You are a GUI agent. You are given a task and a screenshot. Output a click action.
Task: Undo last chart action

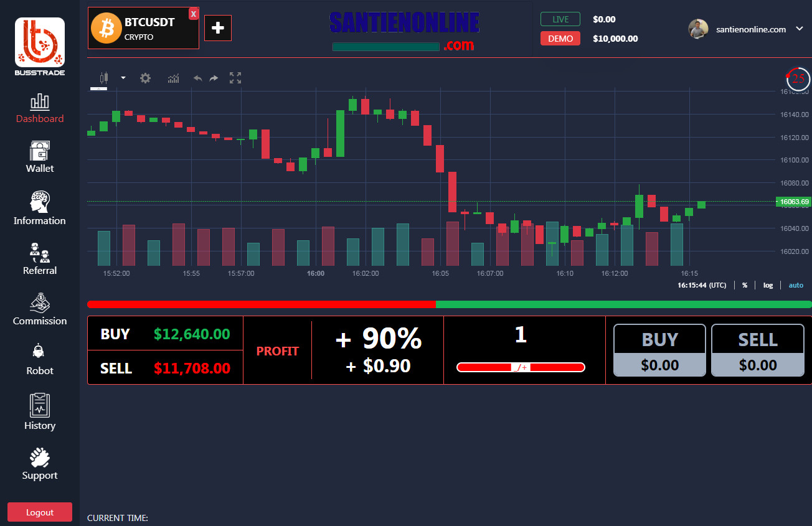click(x=198, y=78)
